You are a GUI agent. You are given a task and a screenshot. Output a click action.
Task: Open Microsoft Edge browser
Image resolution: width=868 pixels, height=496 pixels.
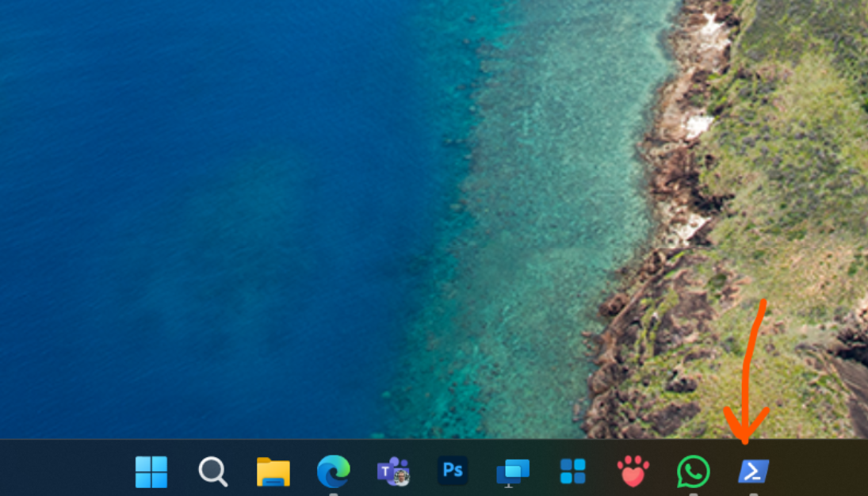click(333, 471)
